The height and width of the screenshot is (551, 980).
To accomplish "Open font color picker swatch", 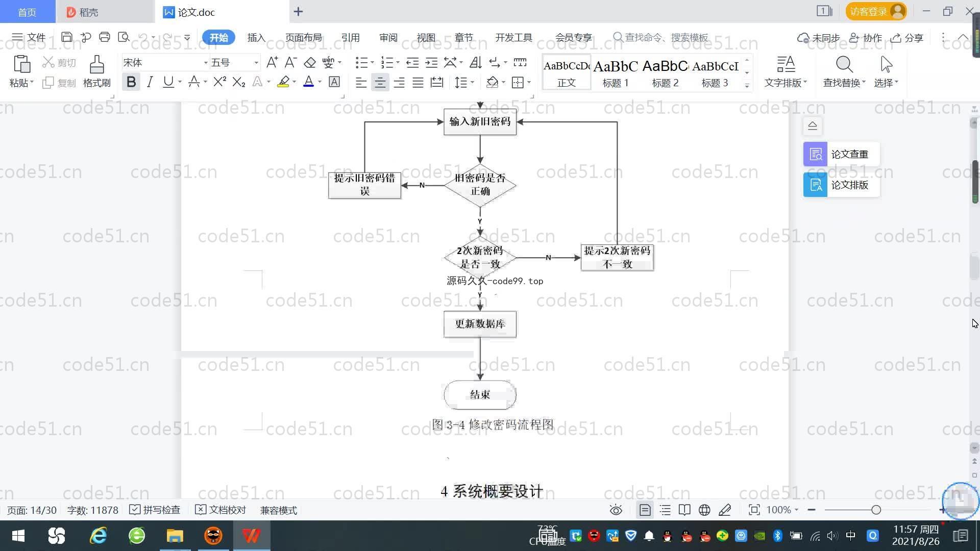I will coord(308,82).
